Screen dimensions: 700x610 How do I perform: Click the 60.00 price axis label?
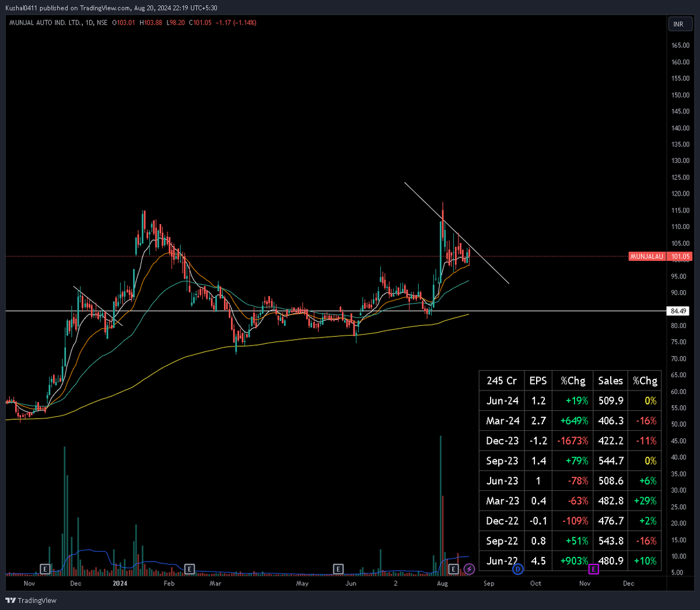click(x=678, y=392)
